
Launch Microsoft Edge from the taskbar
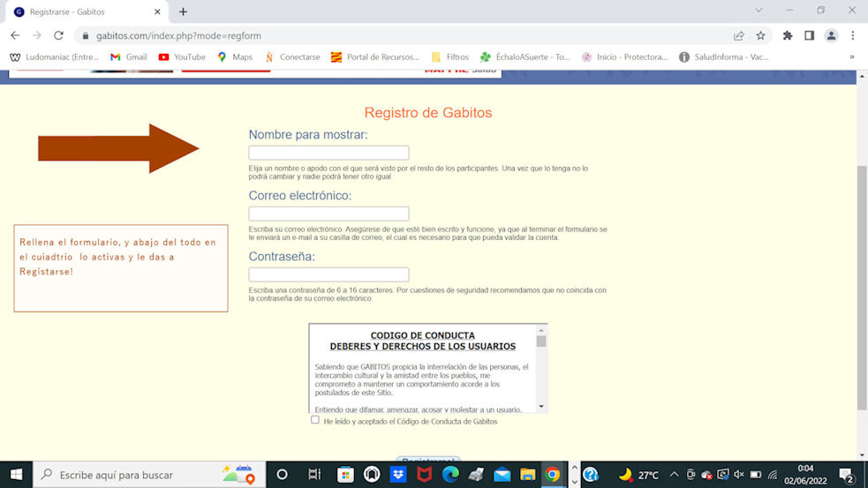[x=450, y=474]
